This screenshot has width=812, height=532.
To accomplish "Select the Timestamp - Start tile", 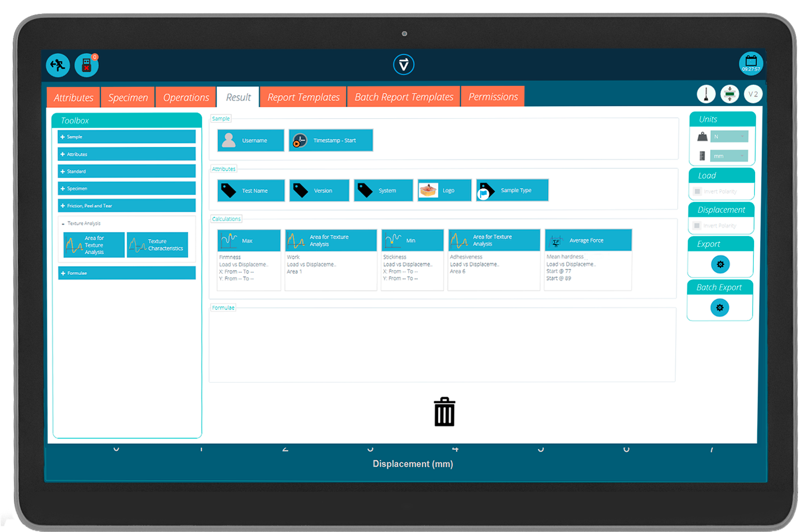I will coord(331,140).
